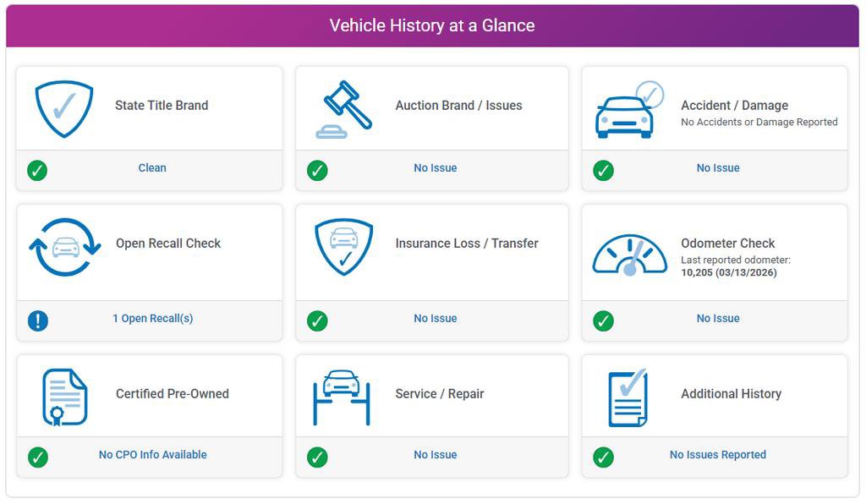
Task: Click the auction gavel icon
Action: 343,109
